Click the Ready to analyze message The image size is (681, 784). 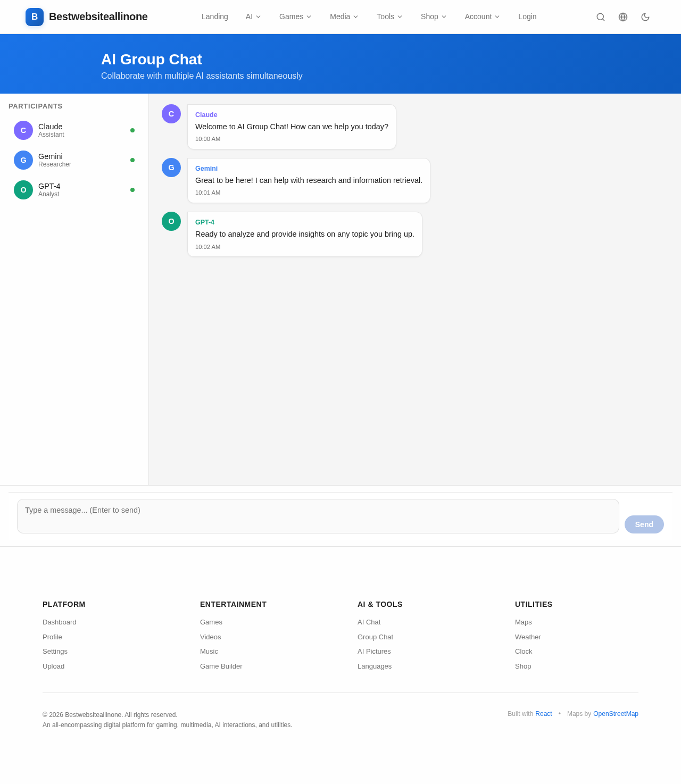(305, 234)
